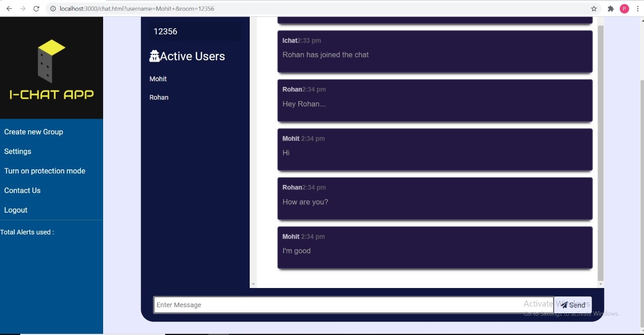Image resolution: width=644 pixels, height=335 pixels.
Task: Reload the page with the refresh icon
Action: point(36,9)
